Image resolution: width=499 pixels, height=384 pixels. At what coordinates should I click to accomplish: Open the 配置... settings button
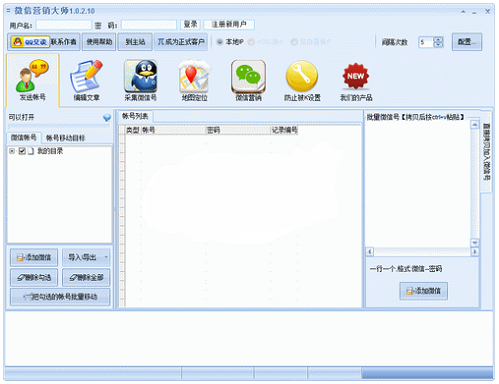[467, 42]
